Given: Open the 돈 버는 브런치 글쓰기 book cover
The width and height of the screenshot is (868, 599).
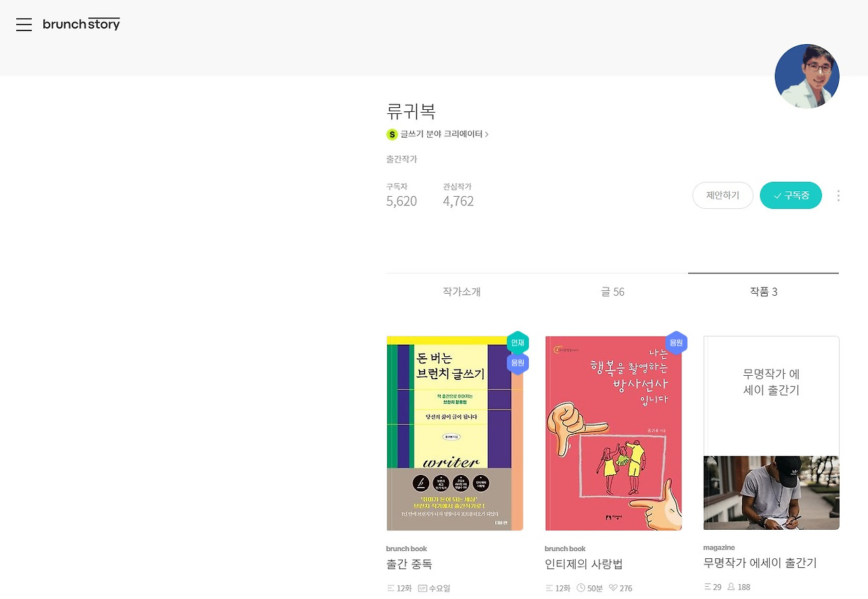Looking at the screenshot, I should coord(455,433).
